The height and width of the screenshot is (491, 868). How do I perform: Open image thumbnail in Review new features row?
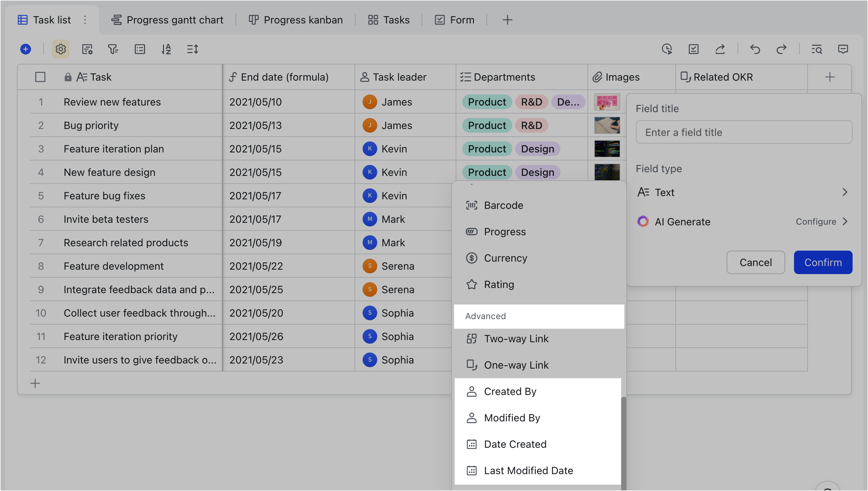pos(607,102)
